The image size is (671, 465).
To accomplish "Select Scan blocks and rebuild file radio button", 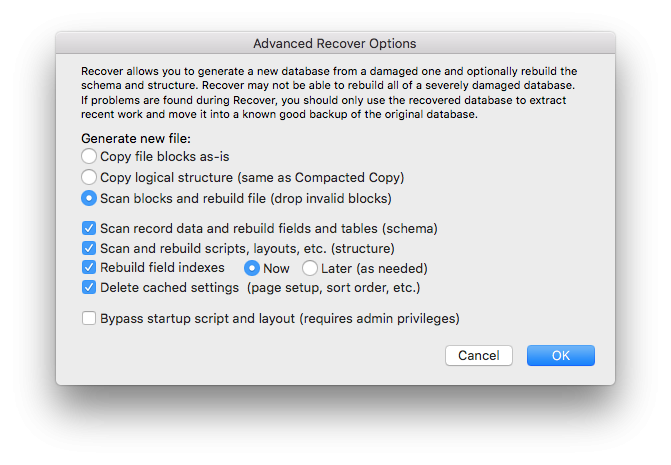I will tap(89, 198).
